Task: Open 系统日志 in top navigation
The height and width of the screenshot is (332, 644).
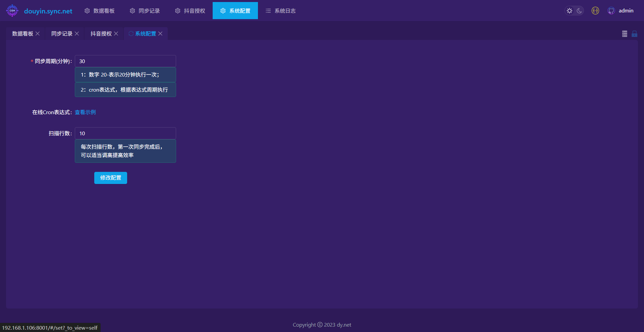Action: (281, 11)
